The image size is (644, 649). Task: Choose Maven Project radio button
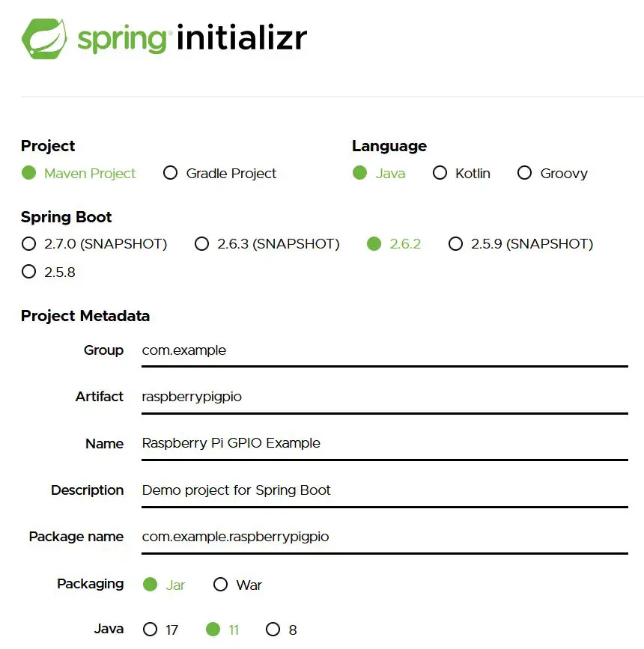click(x=29, y=173)
